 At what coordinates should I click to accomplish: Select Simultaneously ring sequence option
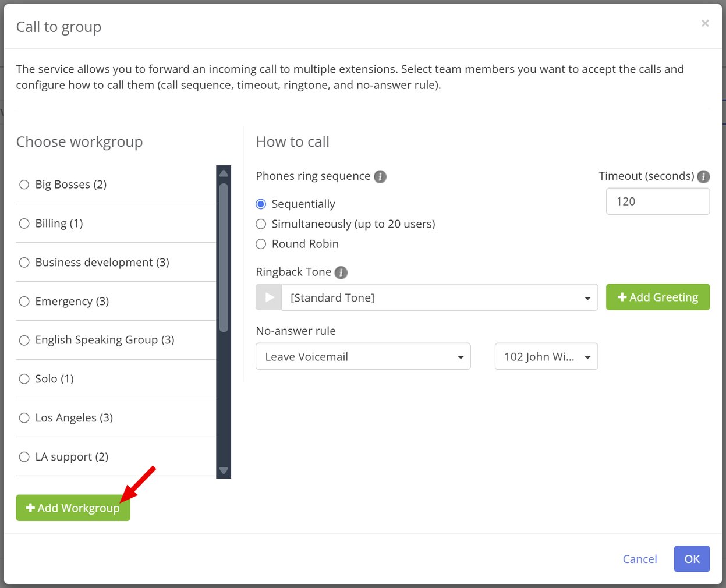pos(261,224)
